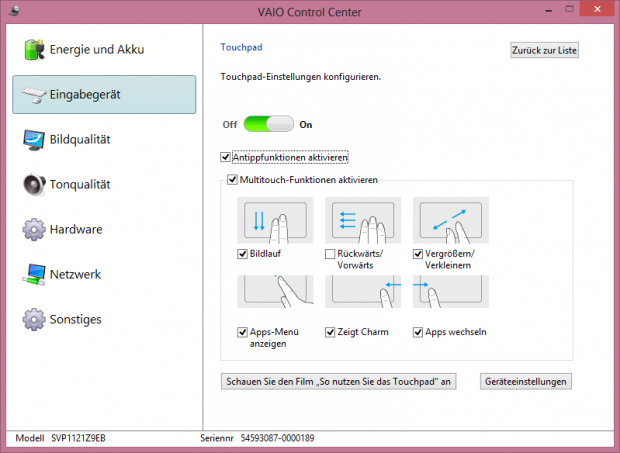Disable the Bildlauf checkbox
The image size is (620, 453).
242,254
